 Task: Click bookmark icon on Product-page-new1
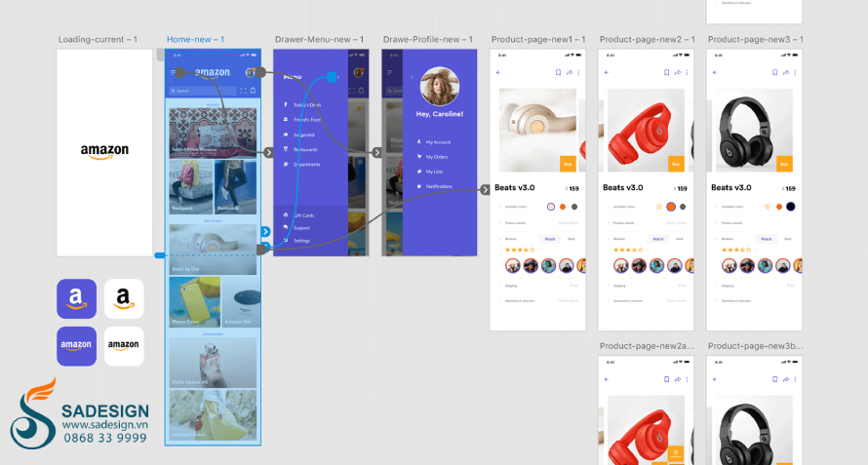558,72
